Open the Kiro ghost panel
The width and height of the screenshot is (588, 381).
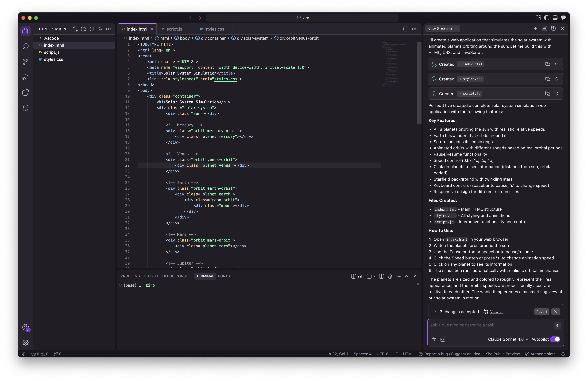click(25, 108)
